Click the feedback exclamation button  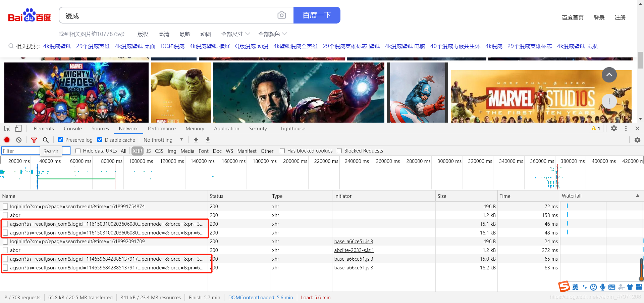click(x=609, y=101)
